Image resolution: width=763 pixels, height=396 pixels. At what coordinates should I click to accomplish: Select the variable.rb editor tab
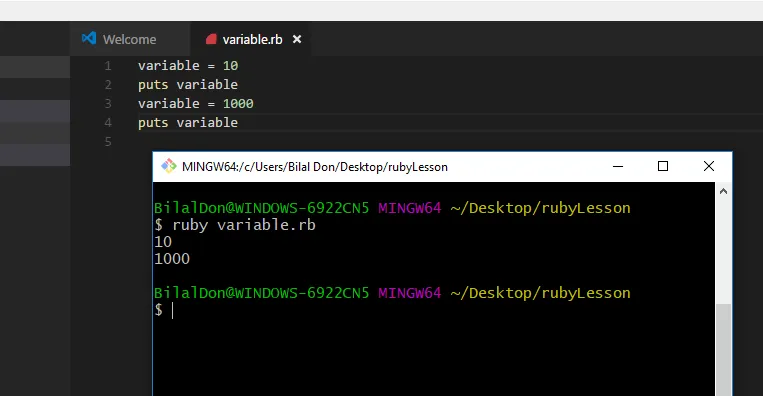(252, 39)
